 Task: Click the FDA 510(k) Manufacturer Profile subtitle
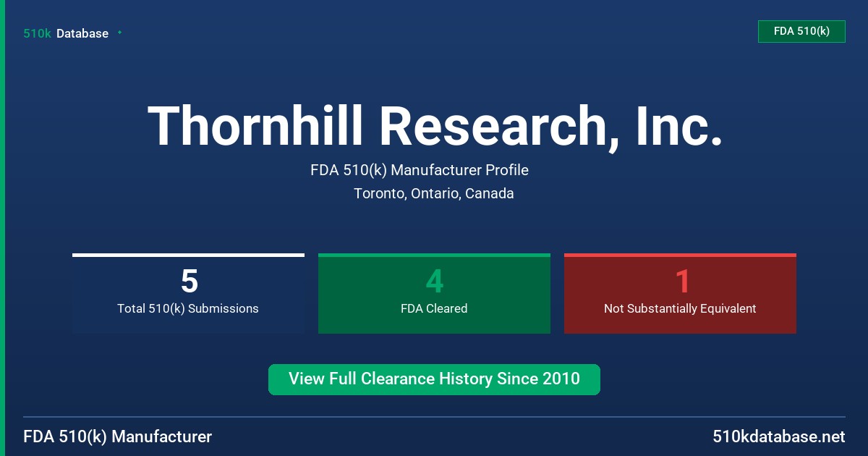click(420, 170)
